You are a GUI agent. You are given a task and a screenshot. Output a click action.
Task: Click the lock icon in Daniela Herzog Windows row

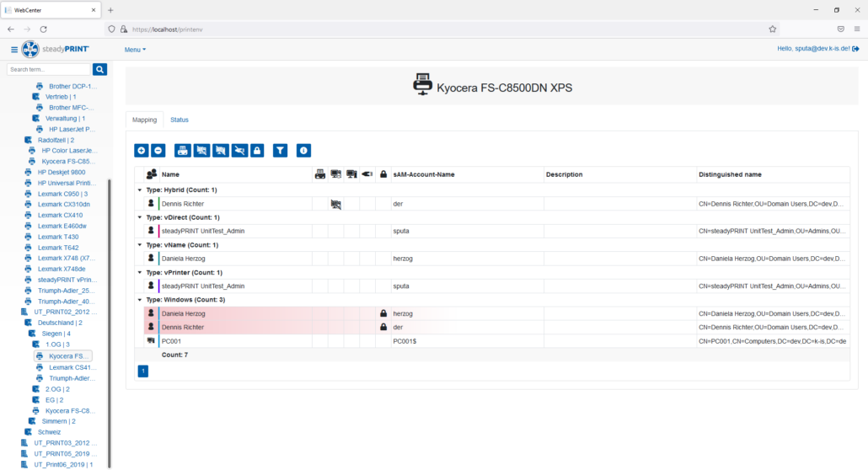[383, 313]
